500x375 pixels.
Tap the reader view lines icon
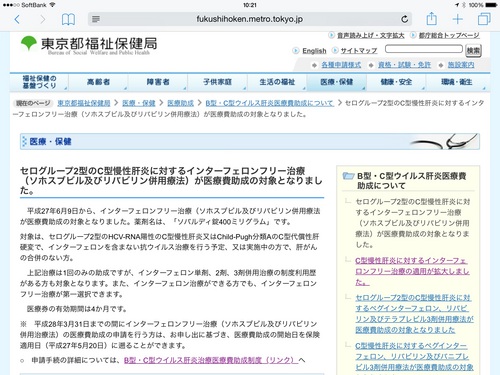[96, 19]
